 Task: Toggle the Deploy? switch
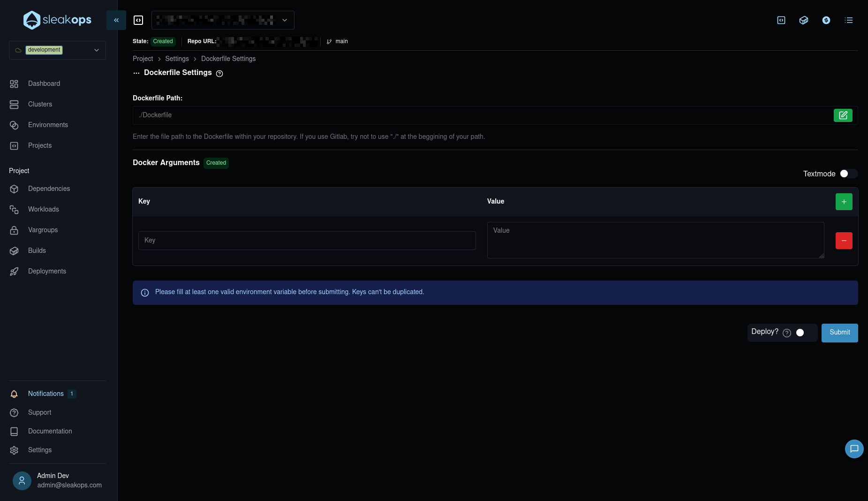click(804, 333)
